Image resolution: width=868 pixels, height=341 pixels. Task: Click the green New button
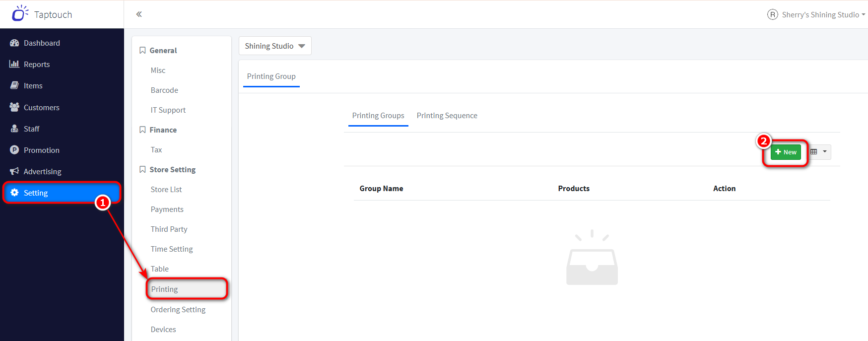786,152
